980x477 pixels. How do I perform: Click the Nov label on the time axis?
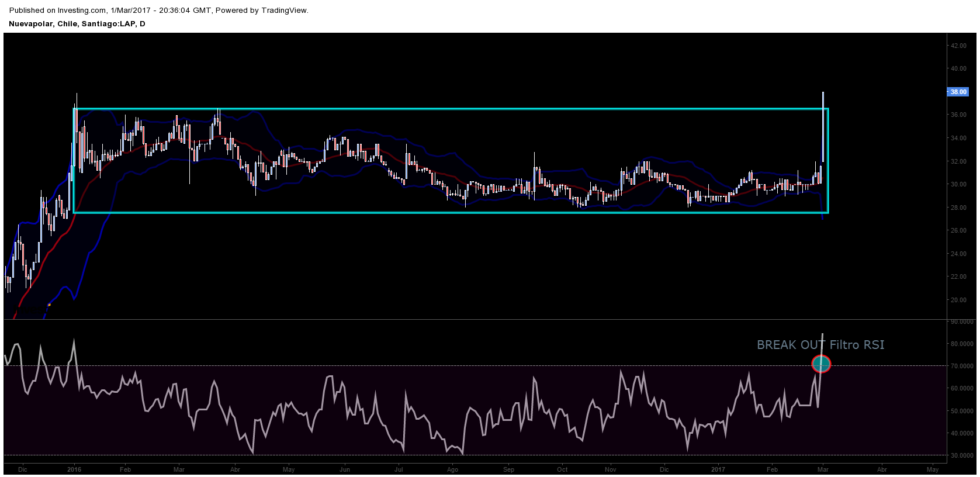(x=610, y=469)
